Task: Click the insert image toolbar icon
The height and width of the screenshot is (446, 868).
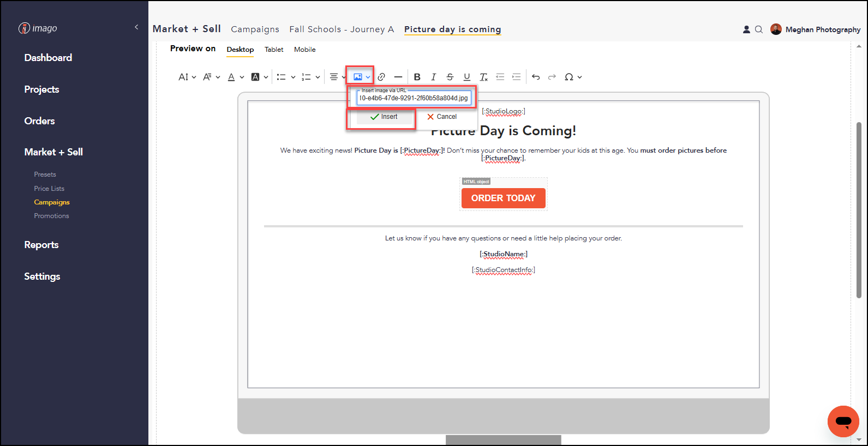Action: [x=358, y=77]
